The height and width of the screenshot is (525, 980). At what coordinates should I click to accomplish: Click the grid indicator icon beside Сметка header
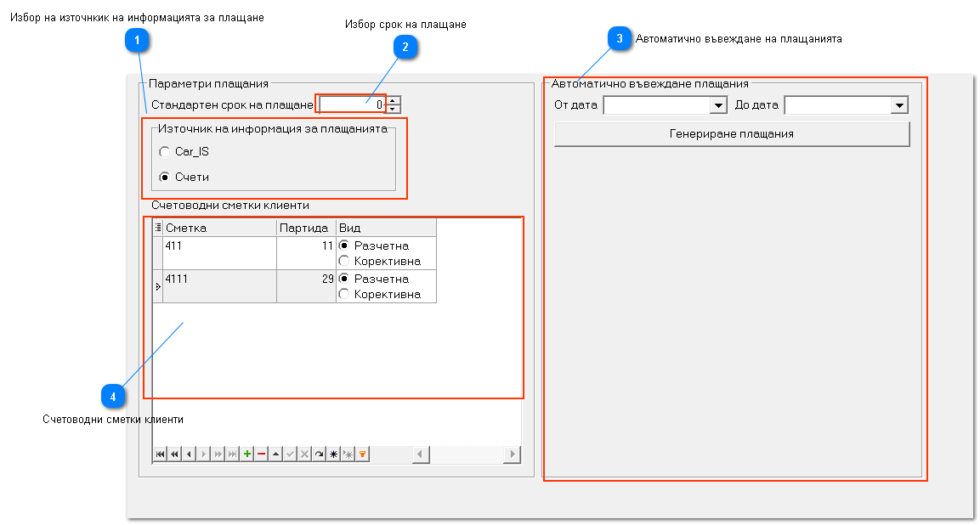click(x=158, y=229)
